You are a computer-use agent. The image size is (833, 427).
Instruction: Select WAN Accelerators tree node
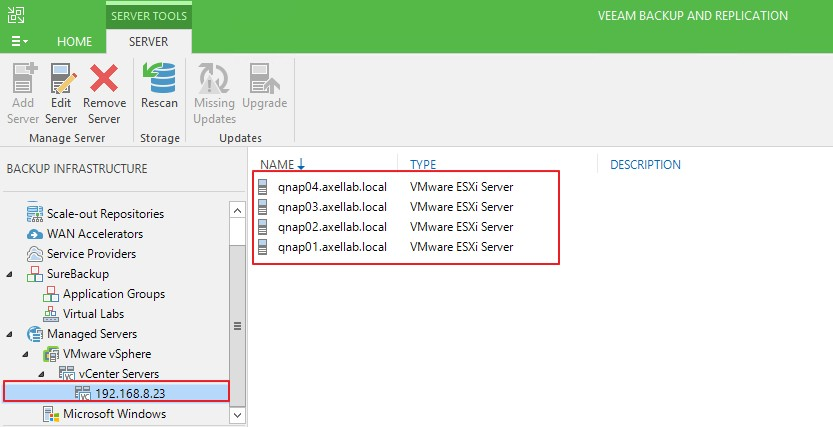tap(94, 234)
